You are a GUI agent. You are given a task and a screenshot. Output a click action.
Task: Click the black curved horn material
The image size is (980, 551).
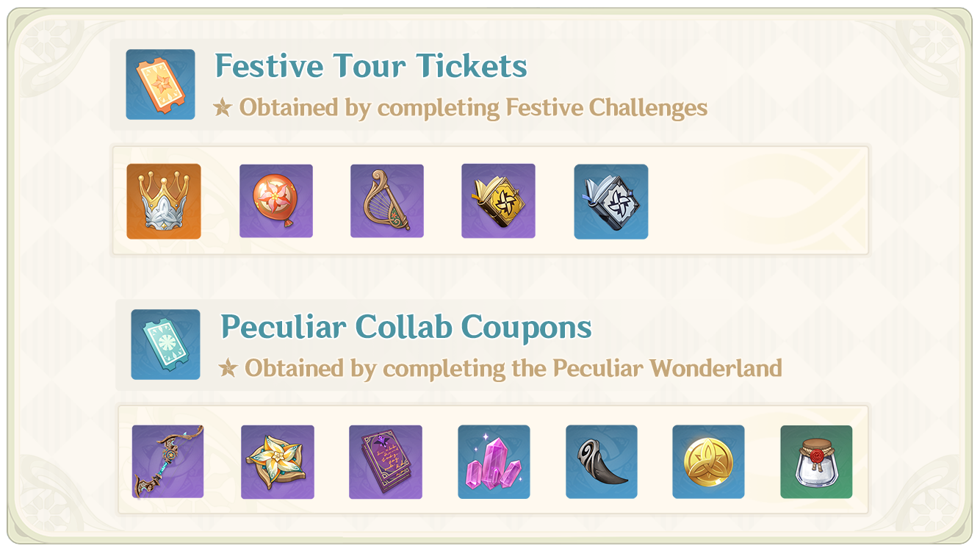pyautogui.click(x=602, y=461)
